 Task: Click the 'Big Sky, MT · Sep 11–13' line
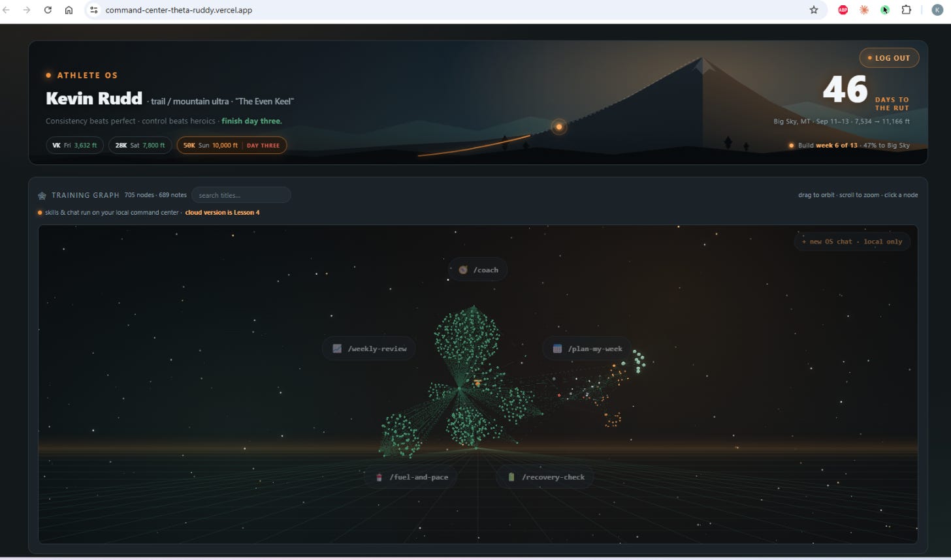click(x=842, y=121)
